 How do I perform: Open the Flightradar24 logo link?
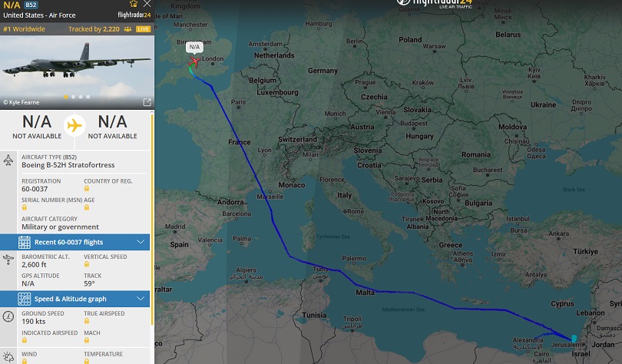pyautogui.click(x=134, y=15)
